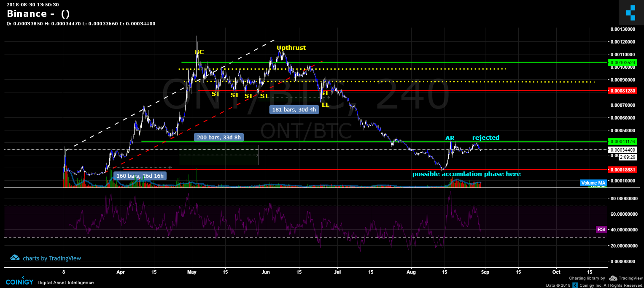Click the 60.00000000 RSI axis value
Image resolution: width=644 pixels, height=288 pixels.
(623, 214)
